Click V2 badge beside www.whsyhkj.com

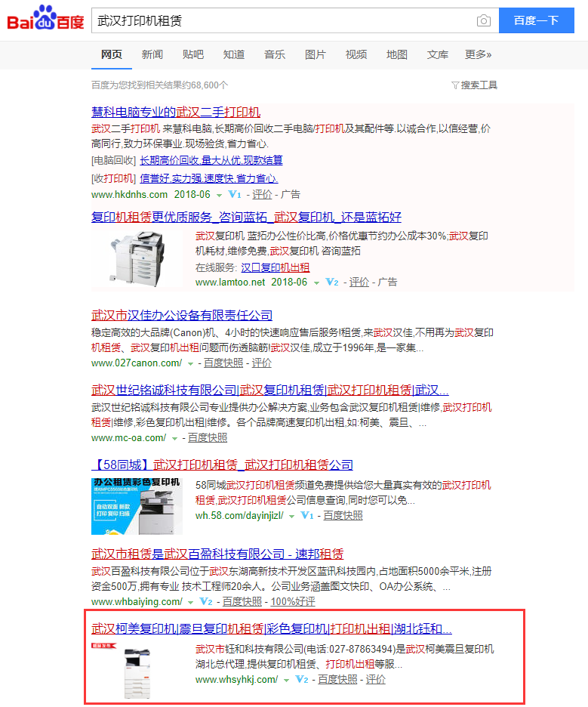pos(301,680)
